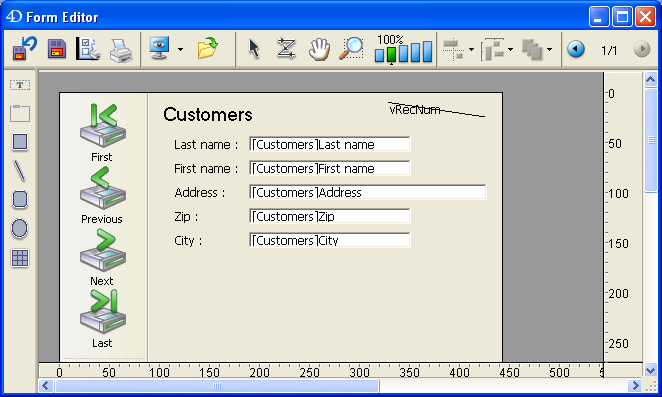Select the oval shape tool

click(20, 228)
